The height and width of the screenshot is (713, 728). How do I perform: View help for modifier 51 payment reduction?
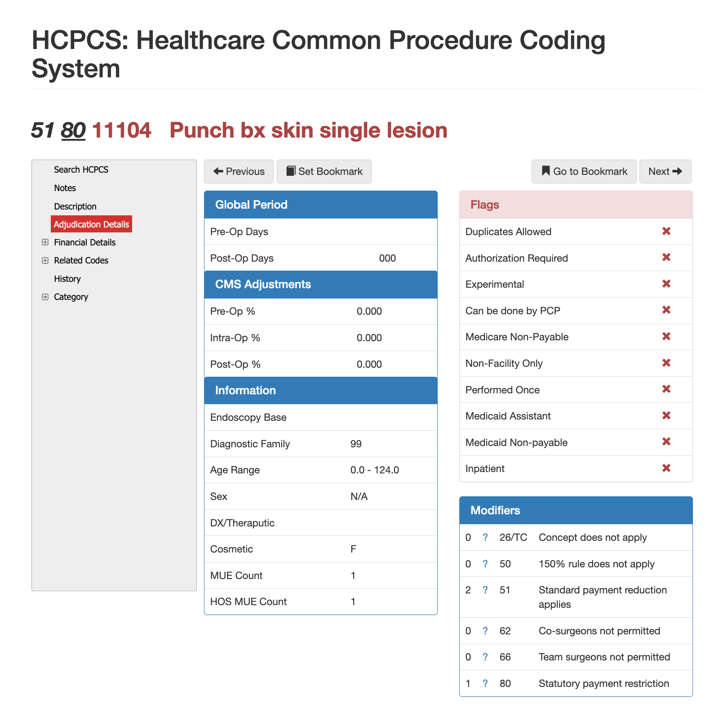coord(485,590)
